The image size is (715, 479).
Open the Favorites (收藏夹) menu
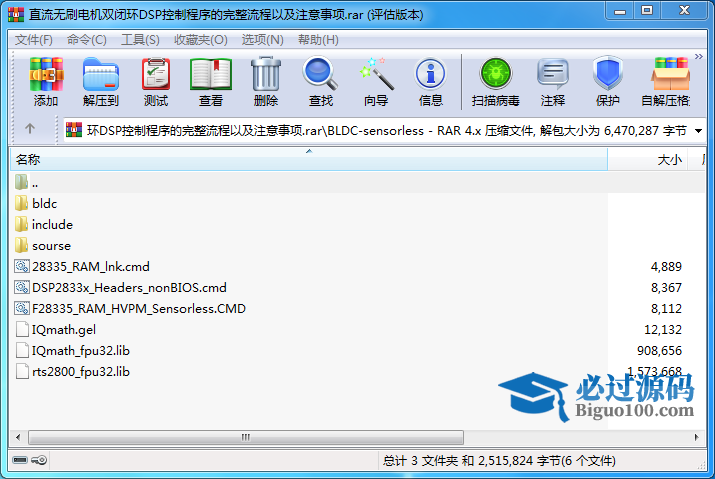[x=201, y=40]
